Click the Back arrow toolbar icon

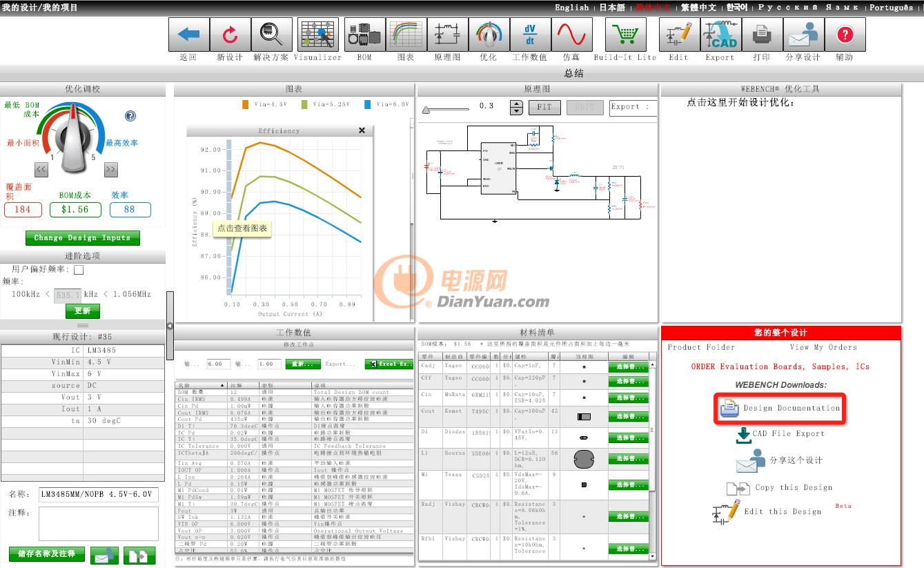click(188, 35)
